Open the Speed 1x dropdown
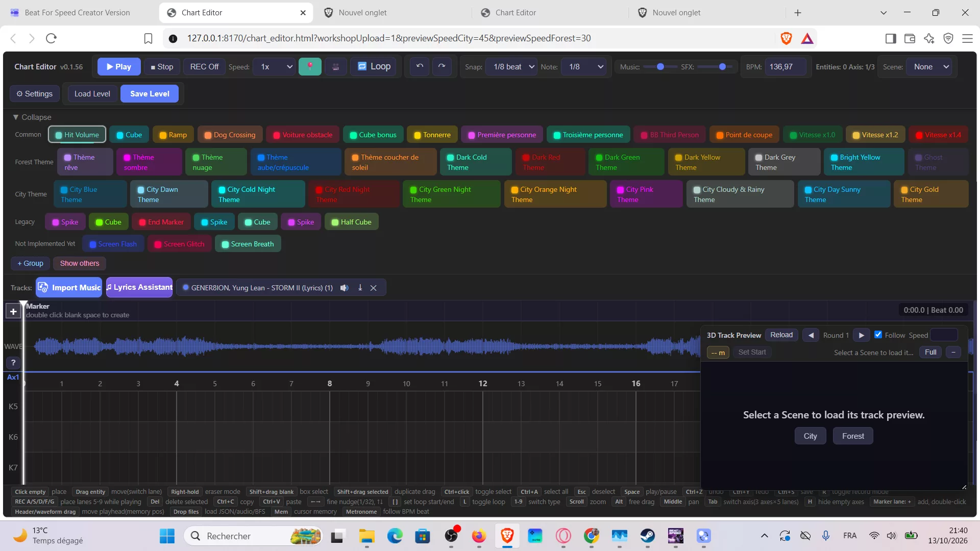 pos(275,67)
